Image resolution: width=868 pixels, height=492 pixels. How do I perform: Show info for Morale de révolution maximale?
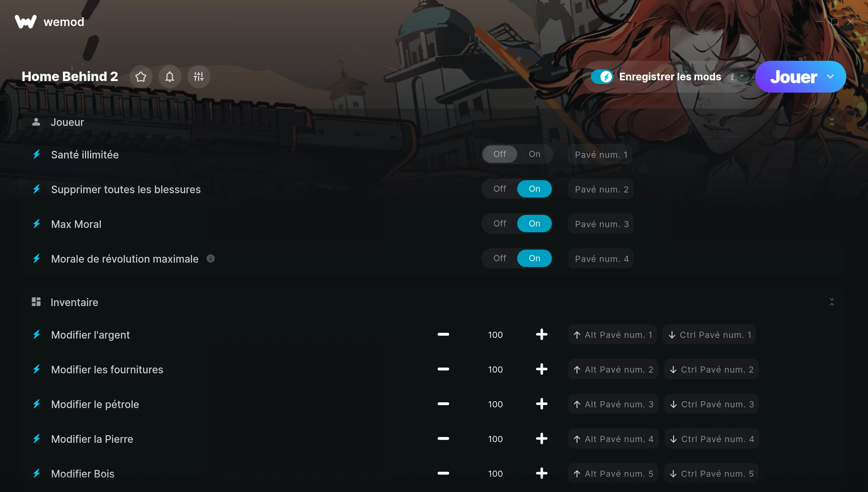click(210, 259)
